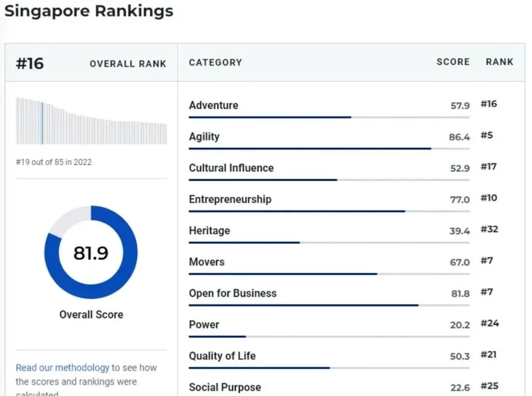Open the 'Read our methodology' link

click(63, 368)
